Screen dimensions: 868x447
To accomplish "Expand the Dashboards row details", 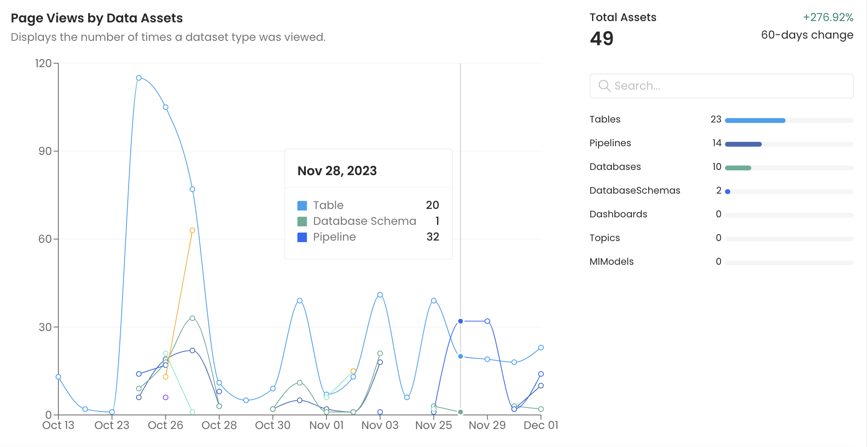I will tap(618, 214).
